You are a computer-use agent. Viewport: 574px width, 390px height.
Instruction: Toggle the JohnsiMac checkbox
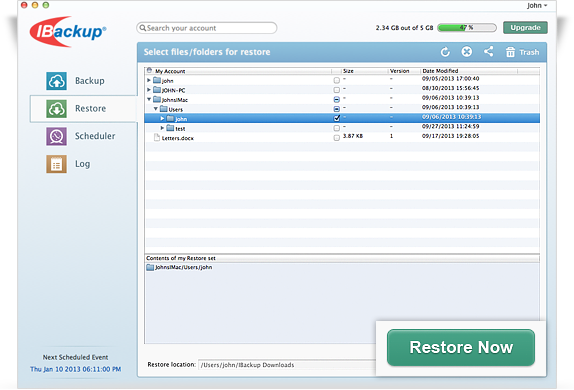point(337,99)
